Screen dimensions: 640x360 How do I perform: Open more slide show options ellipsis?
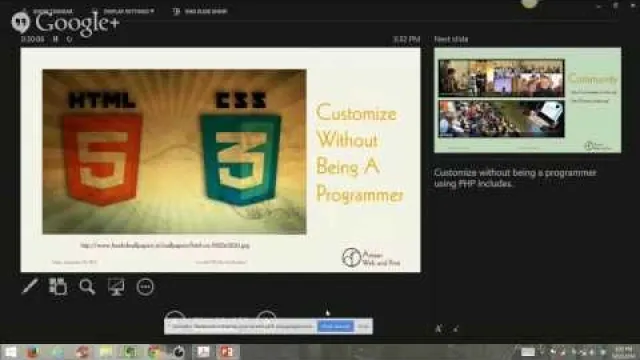[x=145, y=287]
